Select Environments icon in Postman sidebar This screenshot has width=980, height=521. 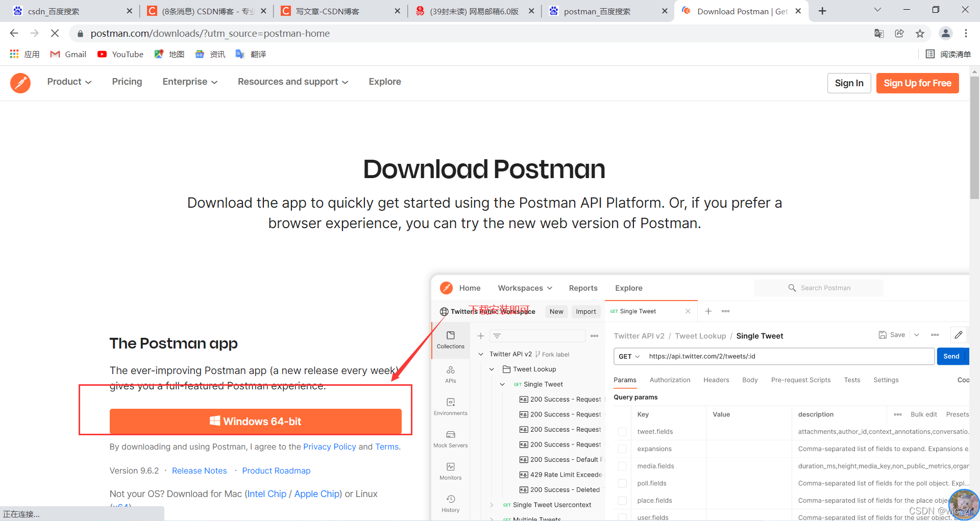click(x=451, y=407)
